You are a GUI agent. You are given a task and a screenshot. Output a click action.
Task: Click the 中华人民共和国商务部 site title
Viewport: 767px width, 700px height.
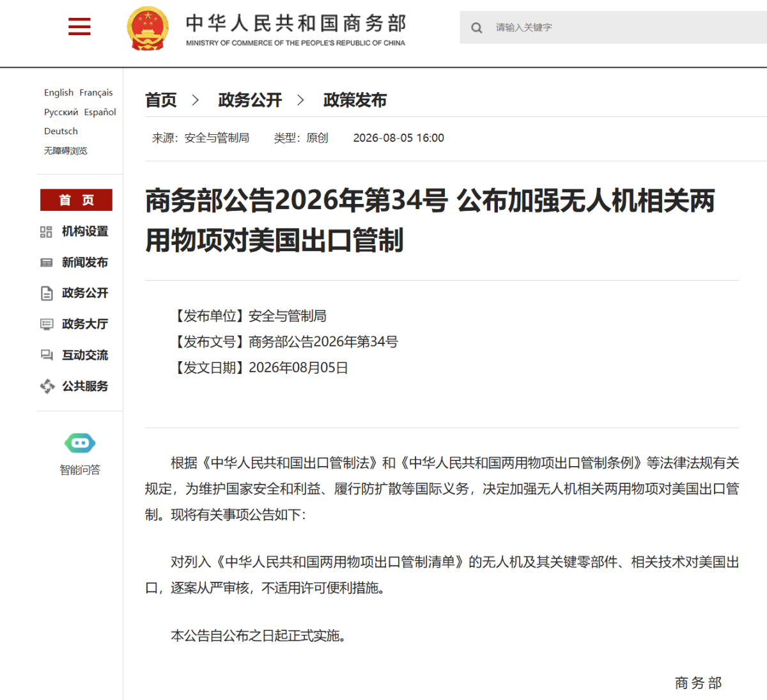coord(296,23)
